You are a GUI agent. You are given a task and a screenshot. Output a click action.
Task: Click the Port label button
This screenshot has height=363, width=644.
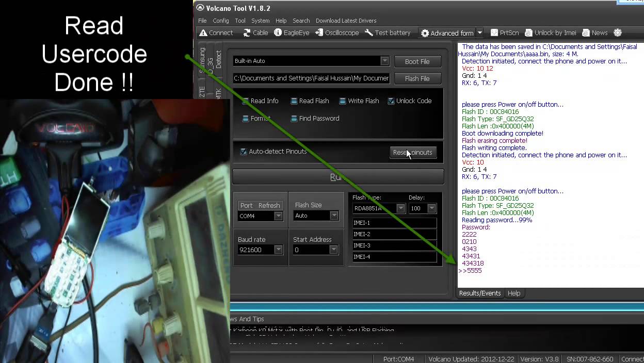[x=247, y=205]
